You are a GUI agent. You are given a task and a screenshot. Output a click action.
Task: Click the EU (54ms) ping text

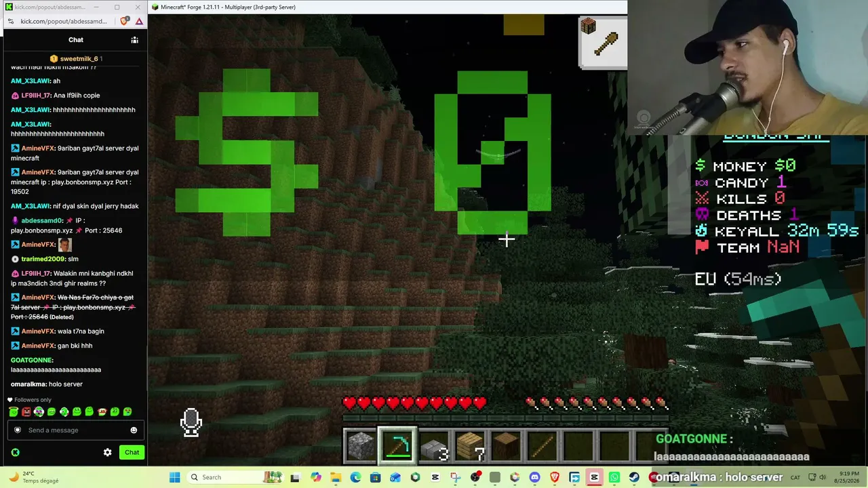pos(738,279)
